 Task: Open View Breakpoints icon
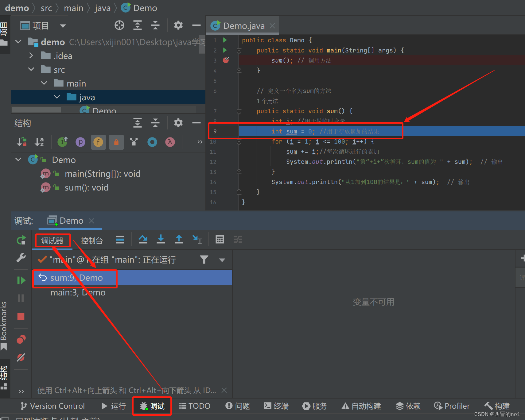tap(21, 339)
